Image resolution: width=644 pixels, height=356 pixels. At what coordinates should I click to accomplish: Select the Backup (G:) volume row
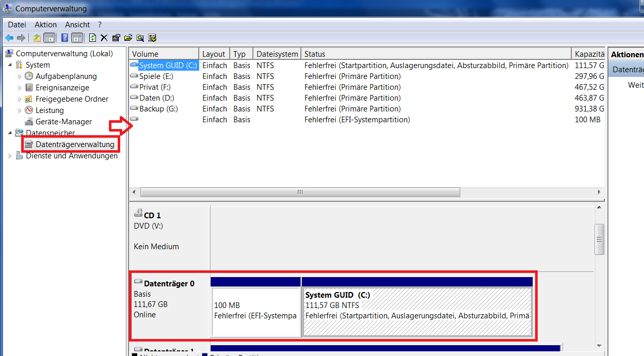tap(367, 109)
